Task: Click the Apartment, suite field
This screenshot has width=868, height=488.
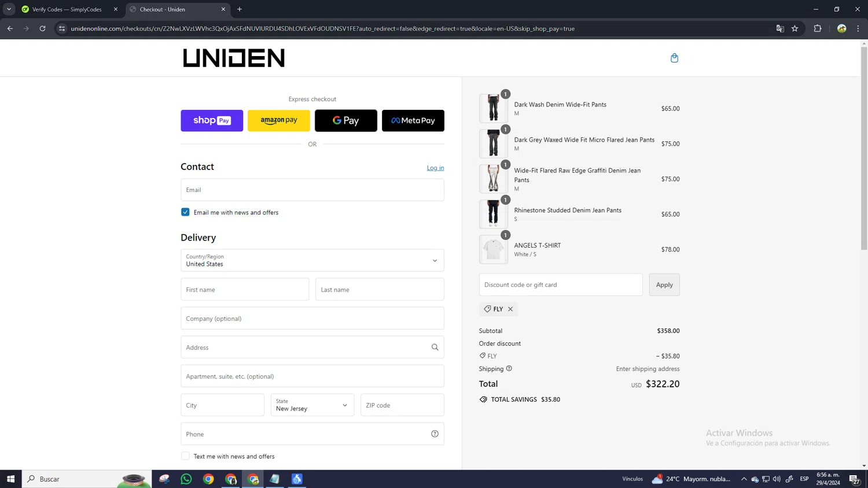Action: coord(312,376)
